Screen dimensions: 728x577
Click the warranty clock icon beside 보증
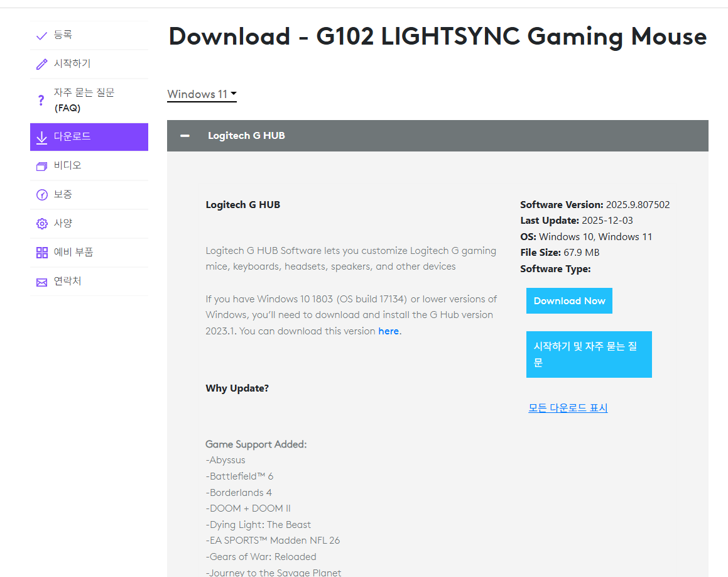tap(42, 195)
